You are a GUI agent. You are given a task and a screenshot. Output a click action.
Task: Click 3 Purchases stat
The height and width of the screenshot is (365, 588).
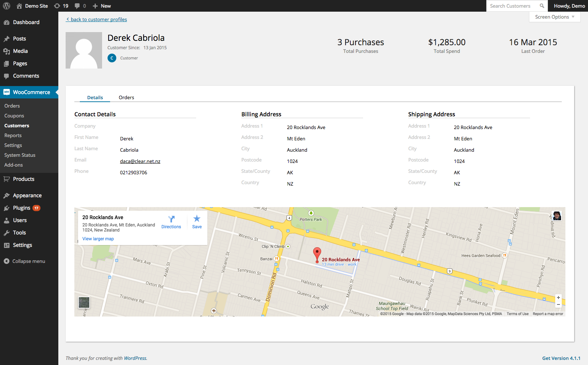[x=361, y=42]
